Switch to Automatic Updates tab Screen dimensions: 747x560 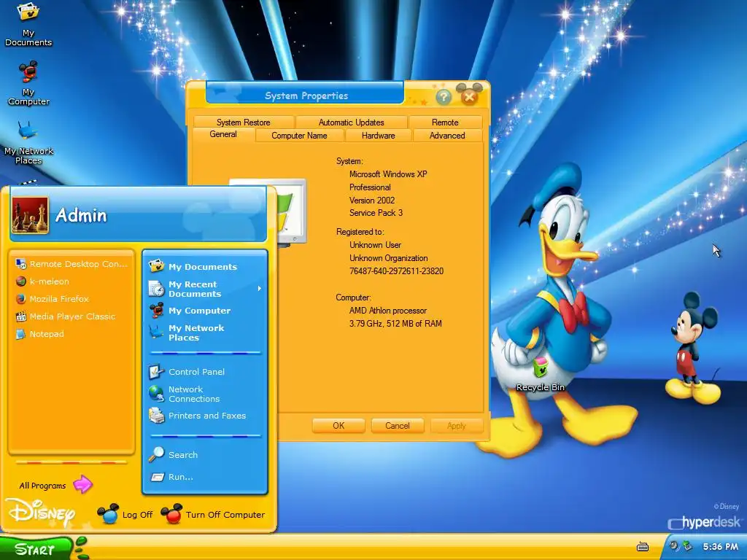coord(352,122)
